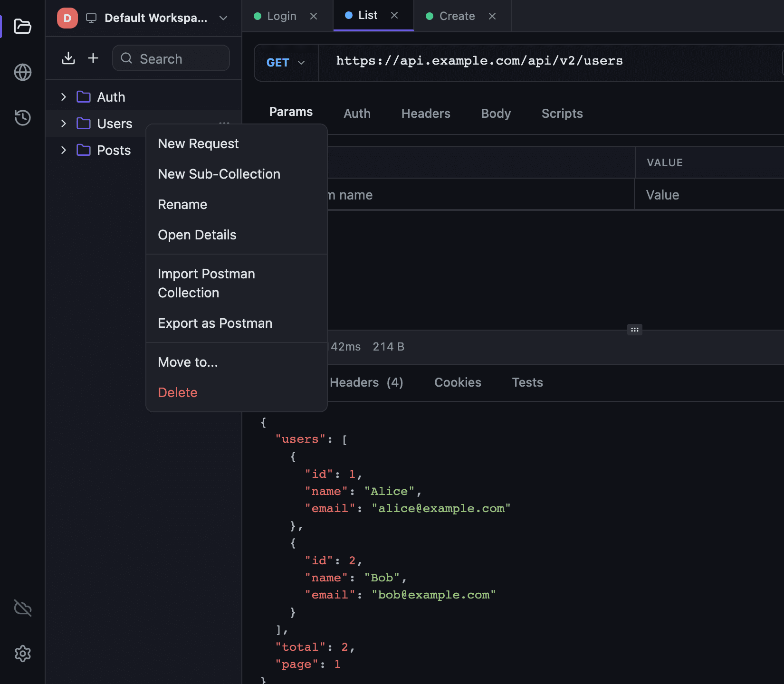The height and width of the screenshot is (684, 784).
Task: Open the request Auth tab
Action: pyautogui.click(x=357, y=114)
